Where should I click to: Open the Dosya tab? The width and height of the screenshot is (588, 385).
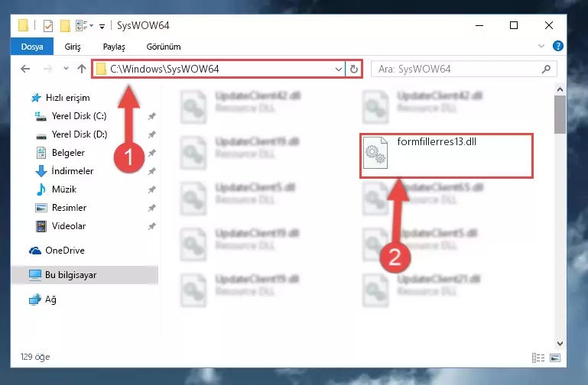click(32, 47)
